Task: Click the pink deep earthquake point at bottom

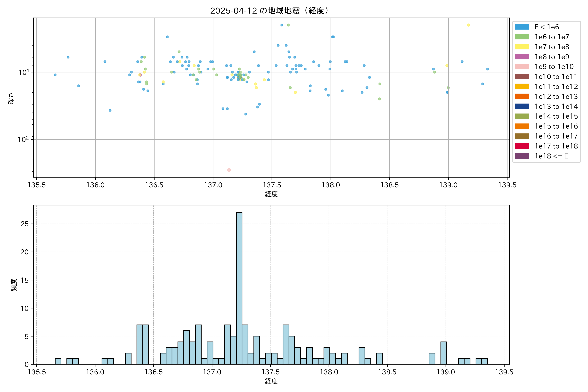Action: [229, 170]
